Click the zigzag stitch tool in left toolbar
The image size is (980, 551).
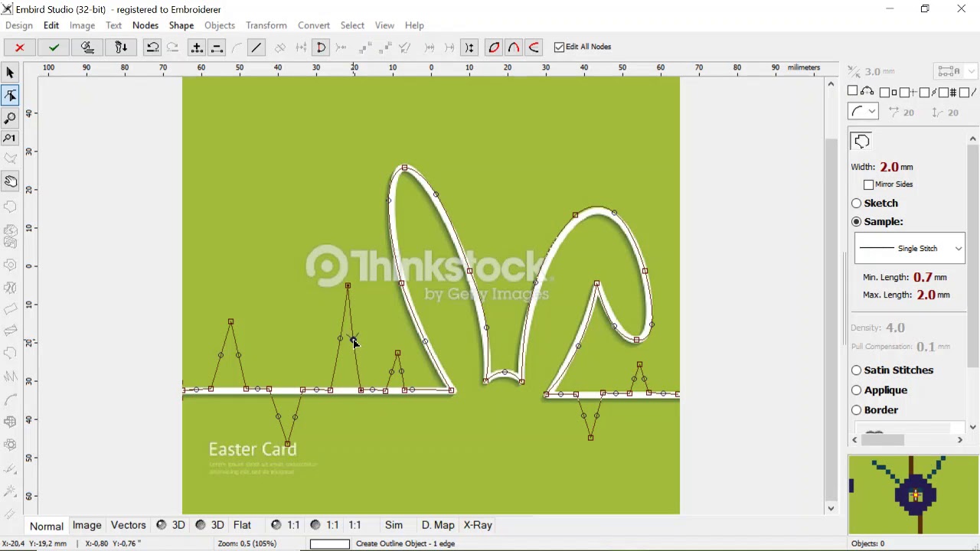[x=10, y=376]
